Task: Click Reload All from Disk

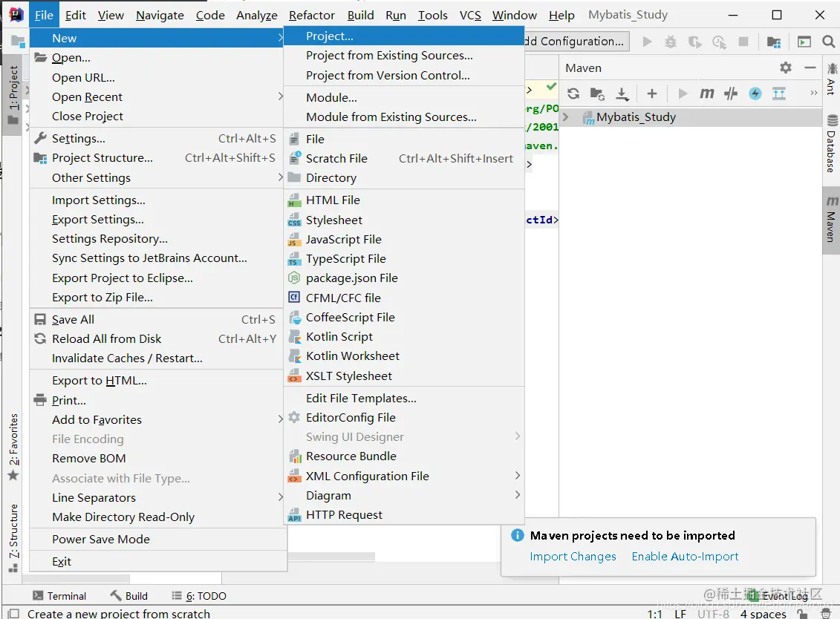Action: 157,338
